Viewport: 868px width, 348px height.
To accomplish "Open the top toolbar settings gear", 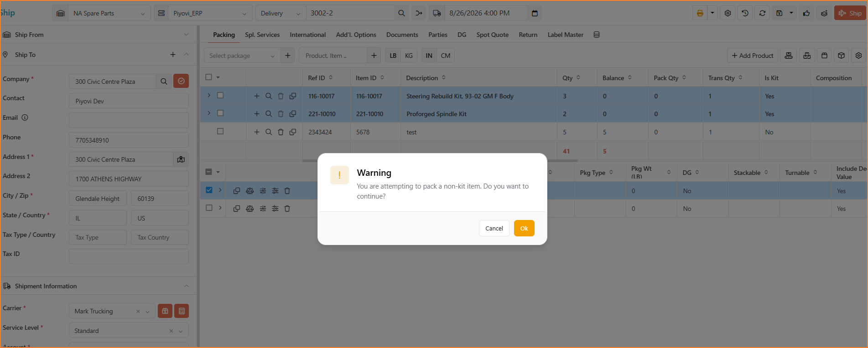I will click(728, 13).
